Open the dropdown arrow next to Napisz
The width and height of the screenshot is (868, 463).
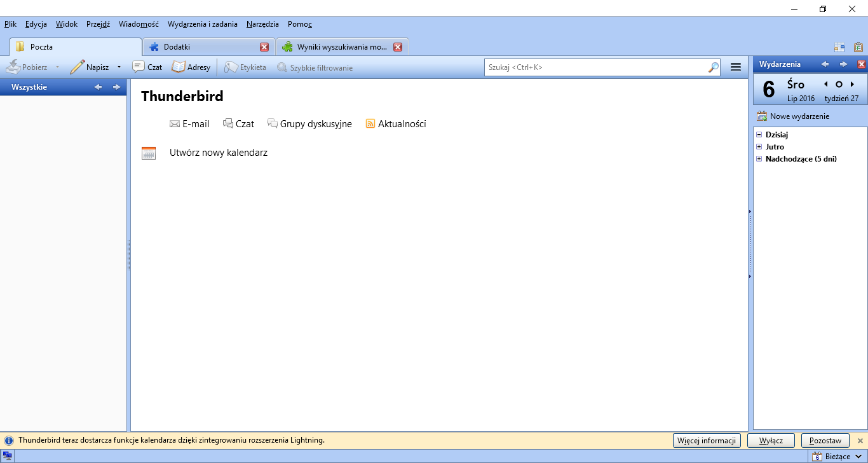pos(119,67)
